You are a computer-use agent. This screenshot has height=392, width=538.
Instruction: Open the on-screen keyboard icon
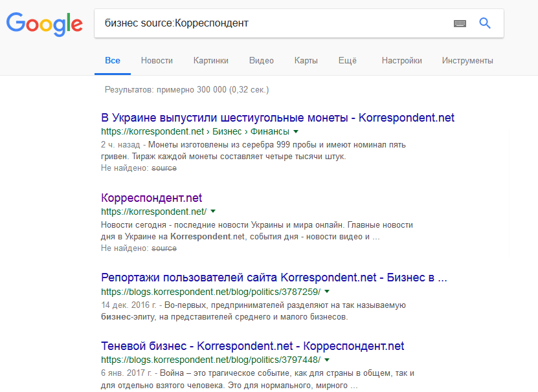(x=460, y=23)
